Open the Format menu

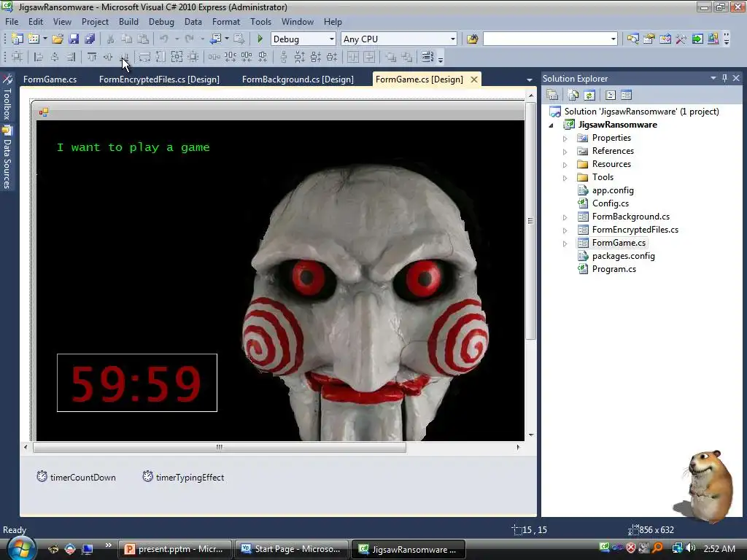[226, 22]
